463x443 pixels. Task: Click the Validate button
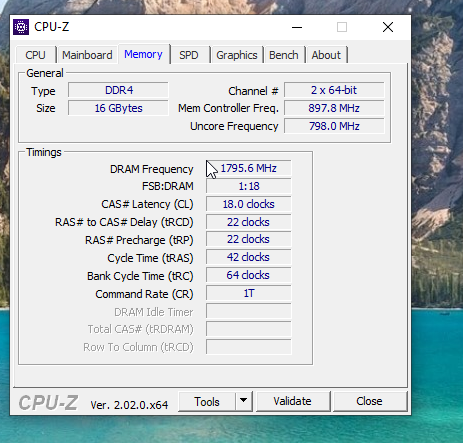coord(293,401)
